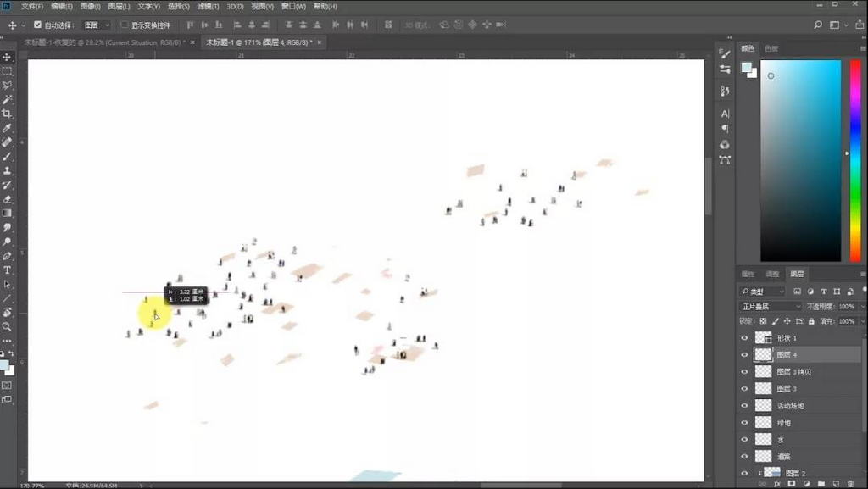Hide the 活动场地 layer
The image size is (868, 489).
(744, 405)
